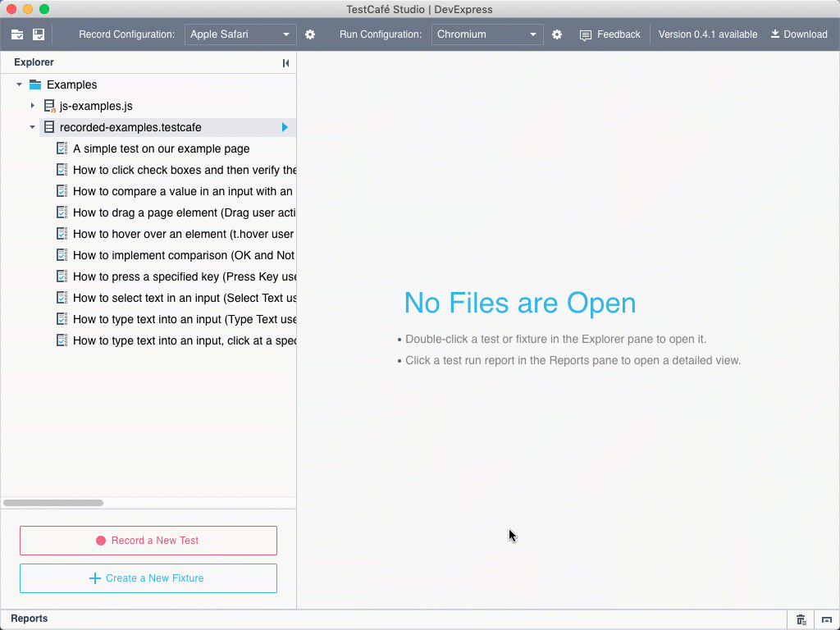This screenshot has width=840, height=630.
Task: Collapse the Examples folder tree arrow
Action: [20, 84]
